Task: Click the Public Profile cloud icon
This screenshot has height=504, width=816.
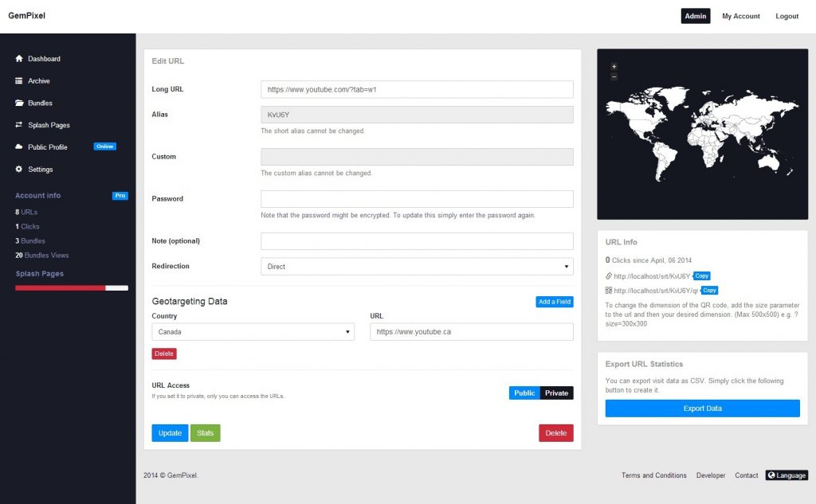Action: (18, 147)
